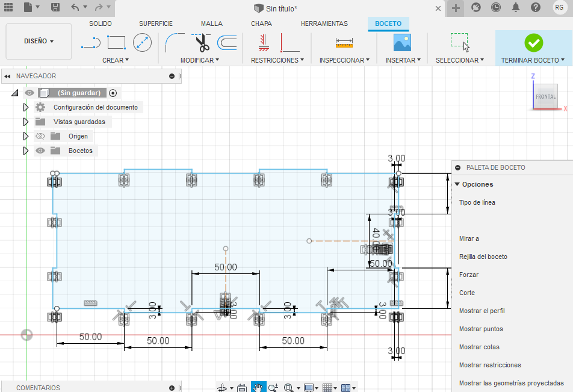
Task: Open the INSPECCIONAR dropdown menu
Action: tap(344, 60)
